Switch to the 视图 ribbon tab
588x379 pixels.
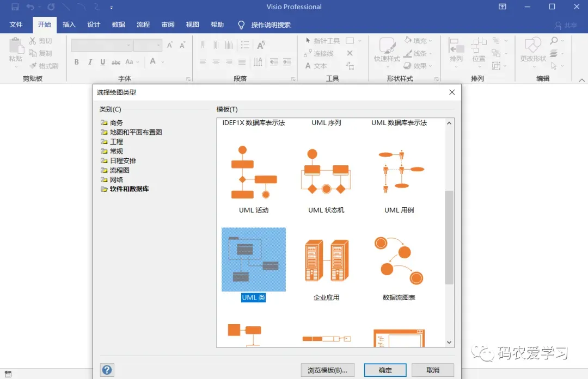(192, 24)
